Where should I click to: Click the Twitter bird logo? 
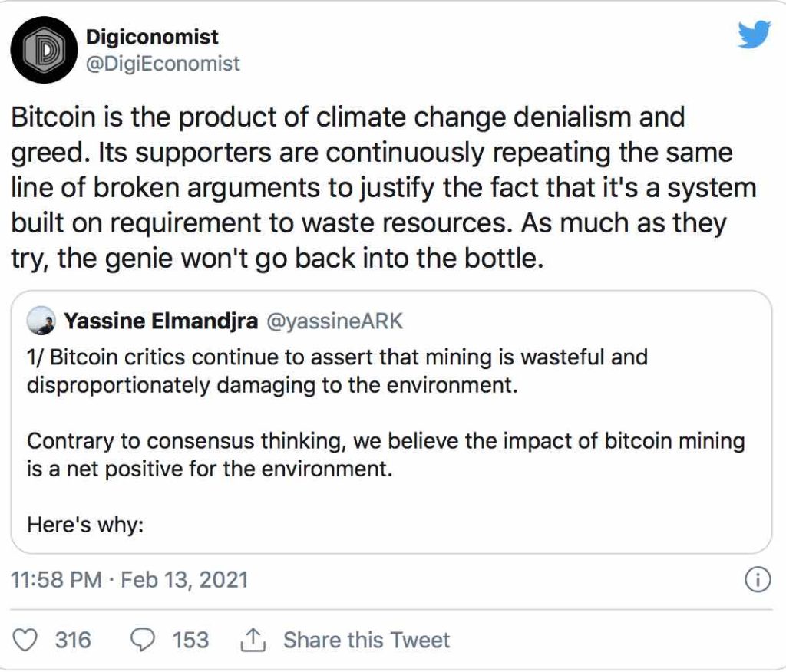point(754,35)
